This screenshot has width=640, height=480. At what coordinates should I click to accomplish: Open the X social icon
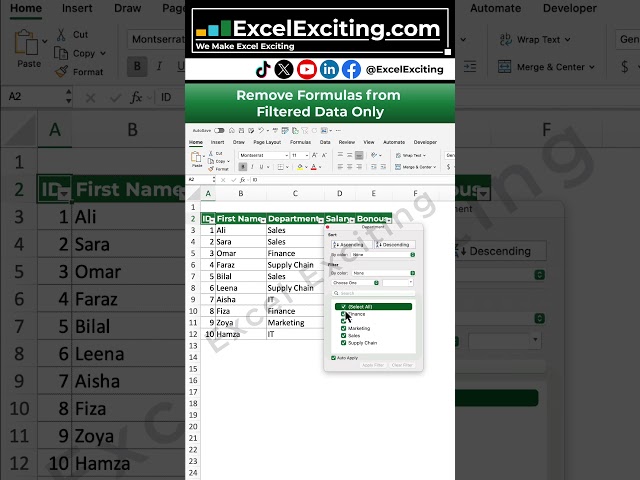point(284,69)
